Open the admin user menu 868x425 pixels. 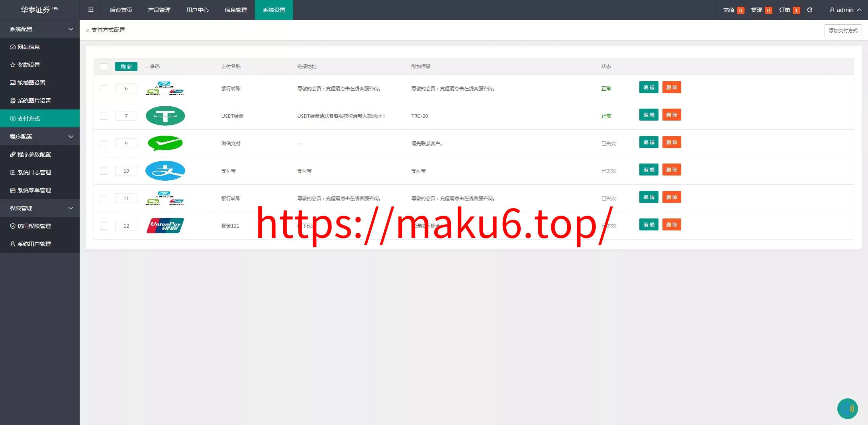pyautogui.click(x=845, y=10)
